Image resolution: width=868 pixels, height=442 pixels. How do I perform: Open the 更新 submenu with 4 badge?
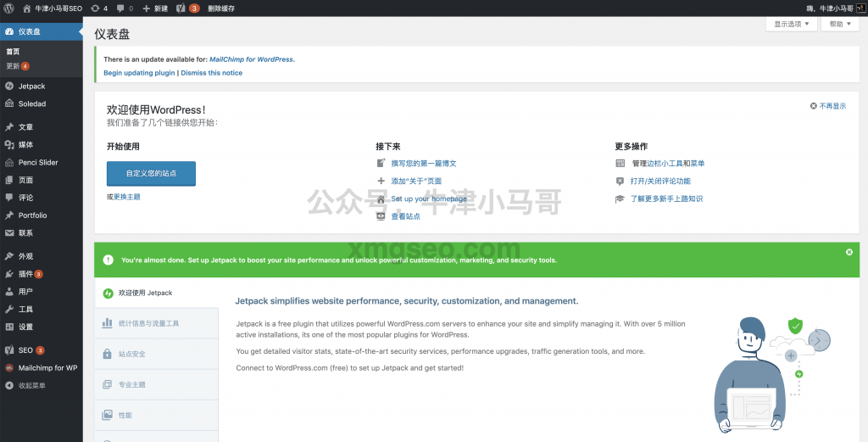click(18, 66)
